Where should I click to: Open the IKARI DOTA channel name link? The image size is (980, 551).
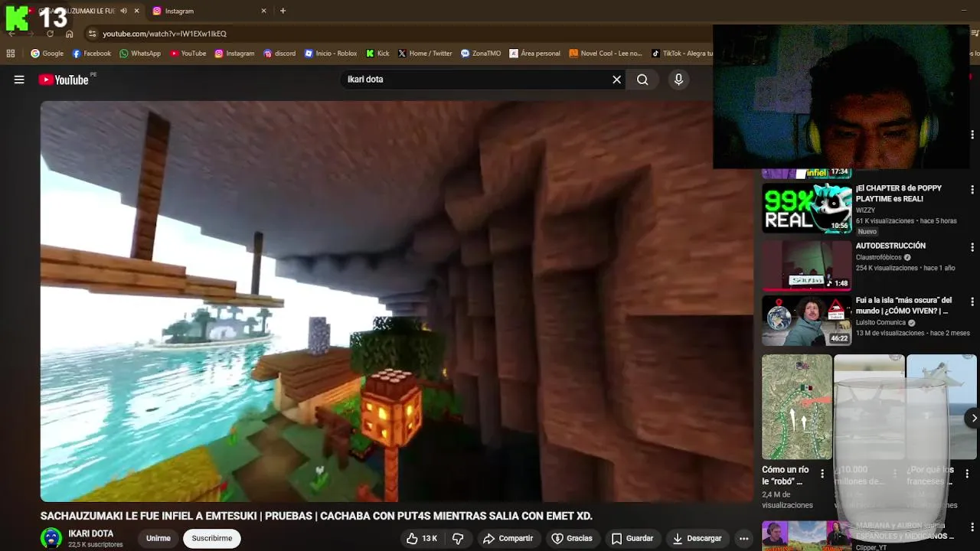click(91, 533)
